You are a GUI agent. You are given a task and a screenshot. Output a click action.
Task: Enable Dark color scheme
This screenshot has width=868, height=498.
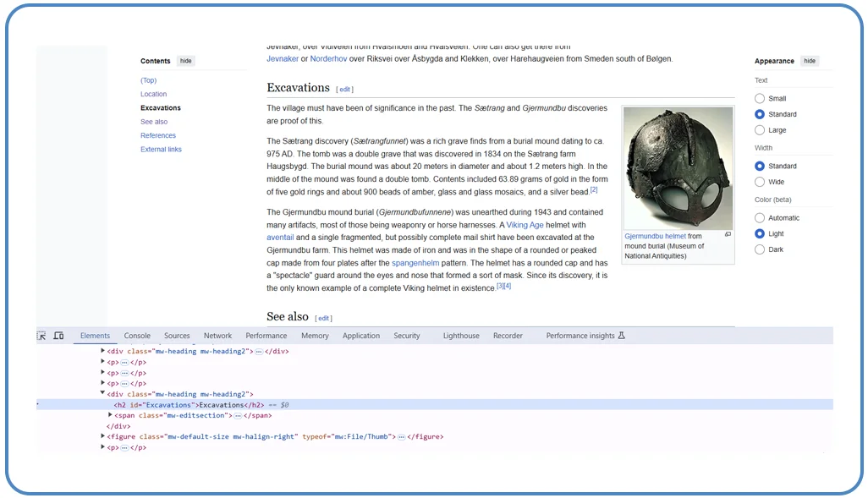[x=760, y=249]
